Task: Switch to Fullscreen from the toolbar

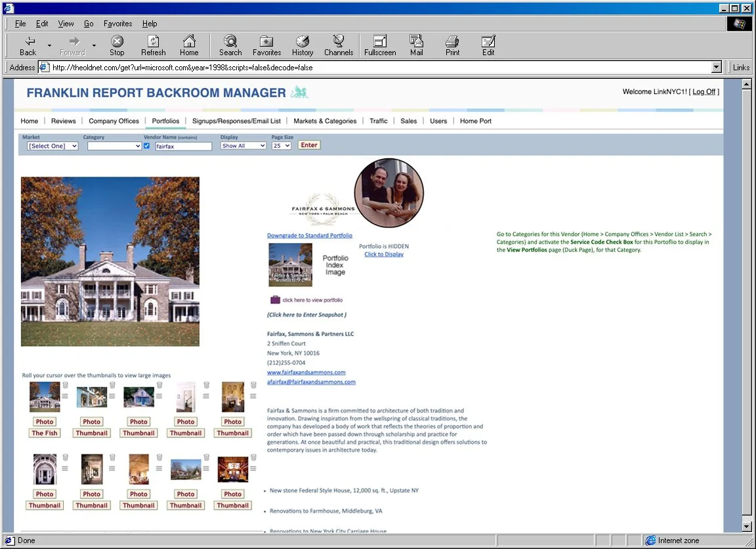Action: pyautogui.click(x=380, y=46)
